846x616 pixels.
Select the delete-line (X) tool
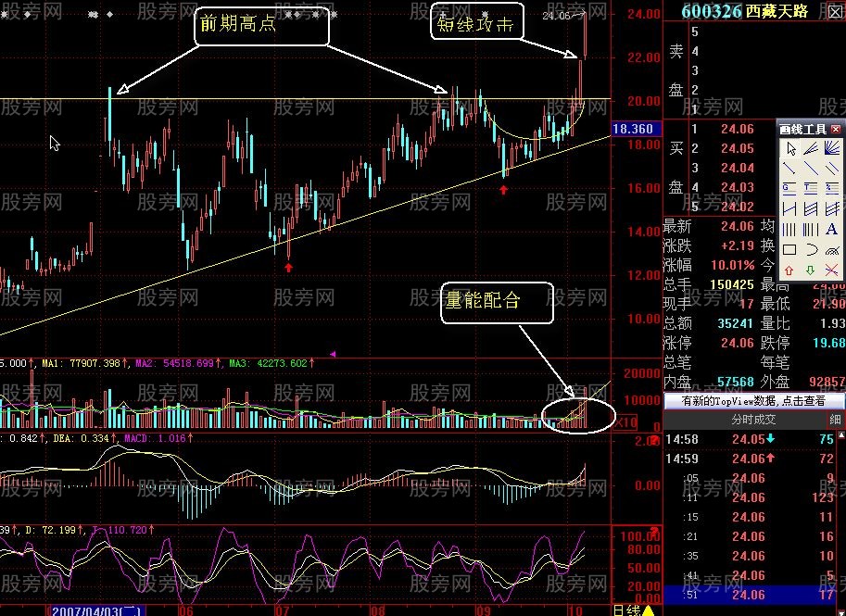831,270
